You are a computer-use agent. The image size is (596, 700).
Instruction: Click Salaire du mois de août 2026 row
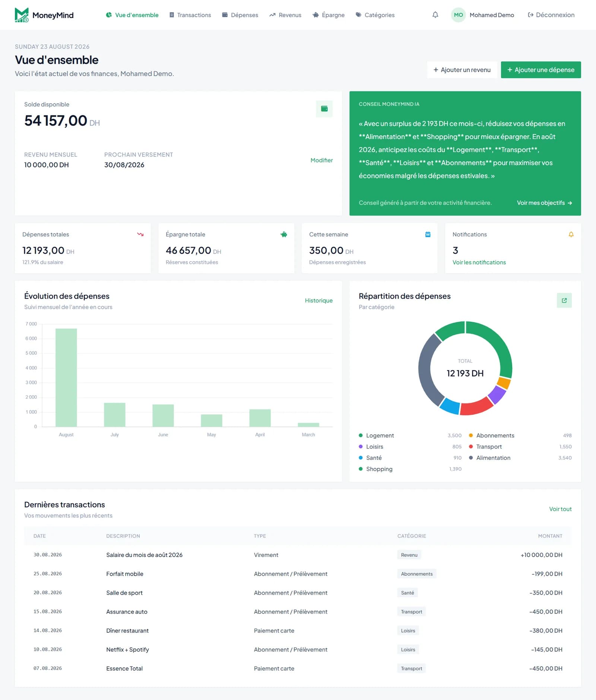point(298,555)
